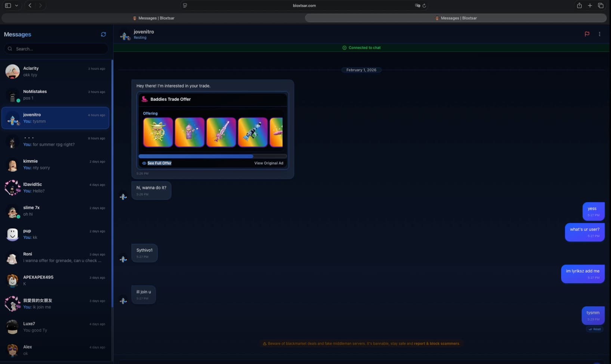Click the 'hi, wanna do it?' message
The height and width of the screenshot is (364, 611).
(151, 190)
